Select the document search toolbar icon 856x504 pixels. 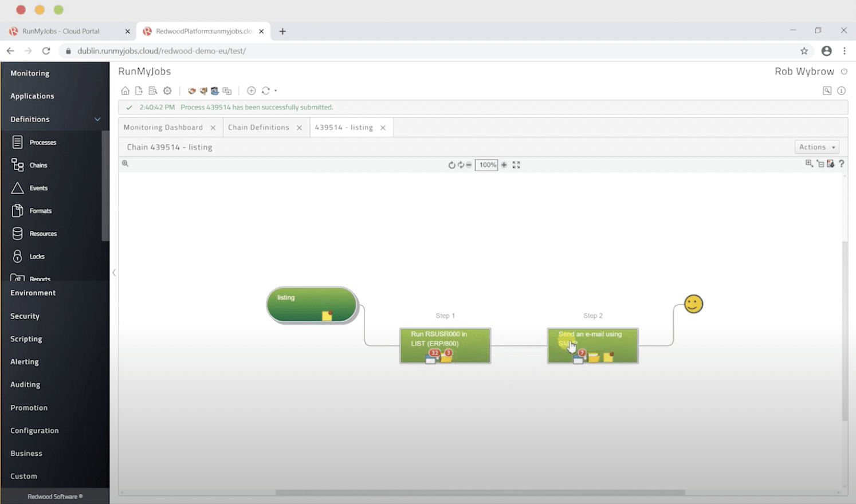point(153,90)
